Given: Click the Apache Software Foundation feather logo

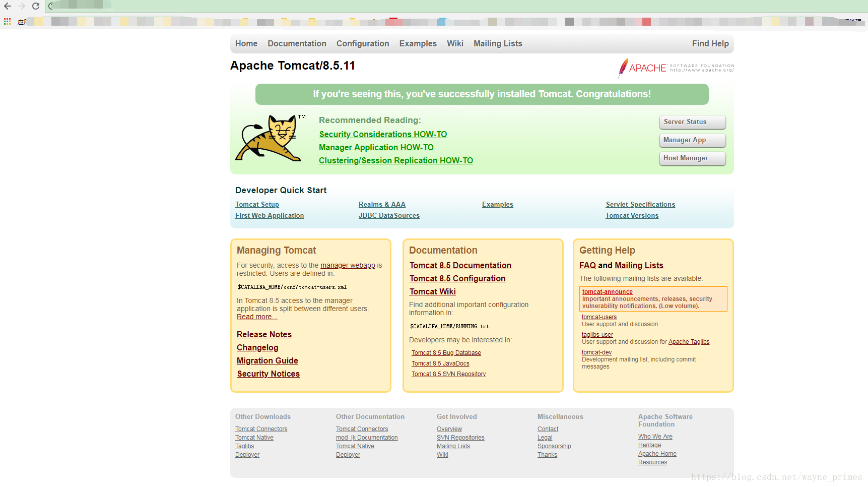Looking at the screenshot, I should 676,68.
